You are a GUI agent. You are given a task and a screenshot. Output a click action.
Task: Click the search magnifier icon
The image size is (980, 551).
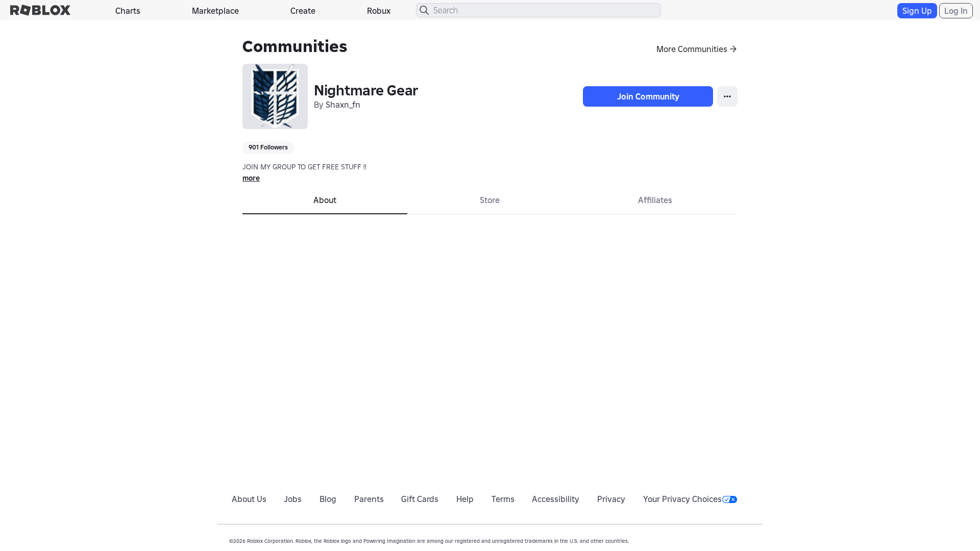coord(424,10)
